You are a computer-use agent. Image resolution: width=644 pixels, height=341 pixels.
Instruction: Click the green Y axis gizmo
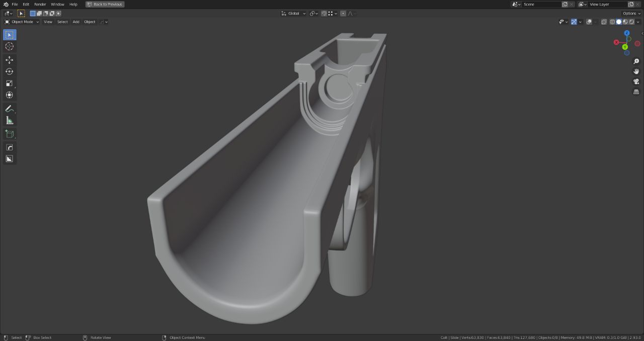click(x=625, y=47)
